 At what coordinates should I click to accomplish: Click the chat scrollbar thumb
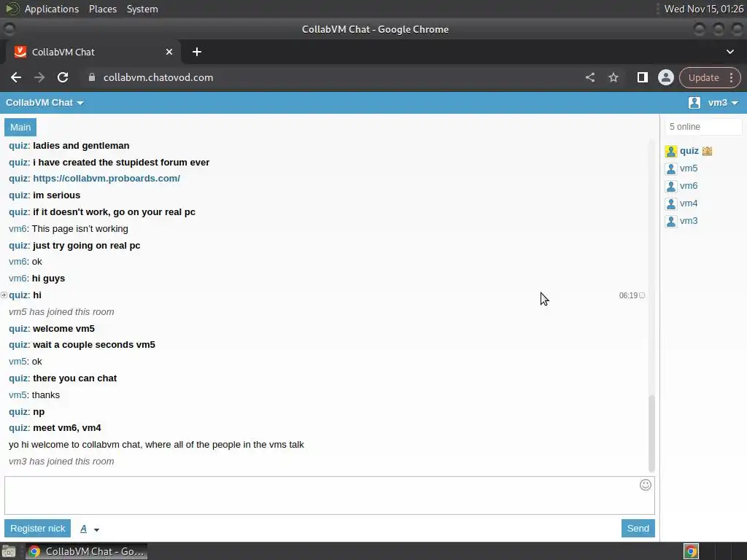pos(651,433)
